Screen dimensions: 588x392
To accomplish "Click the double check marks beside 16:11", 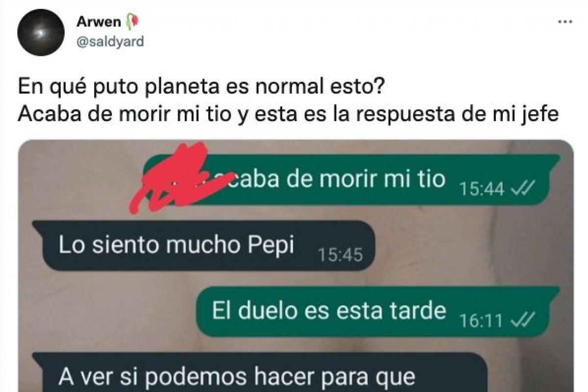I will (522, 320).
